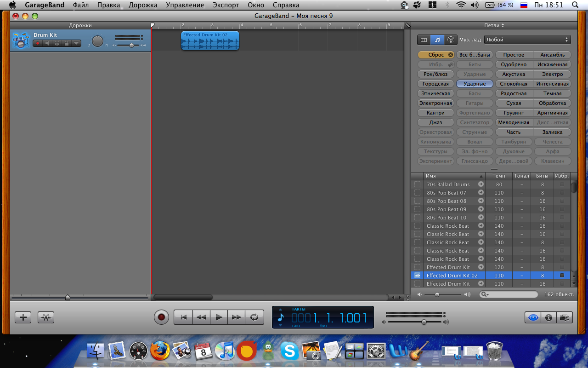Switch loop browser to podcast sounds view
Viewport: 588px width, 368px height.
click(x=451, y=40)
